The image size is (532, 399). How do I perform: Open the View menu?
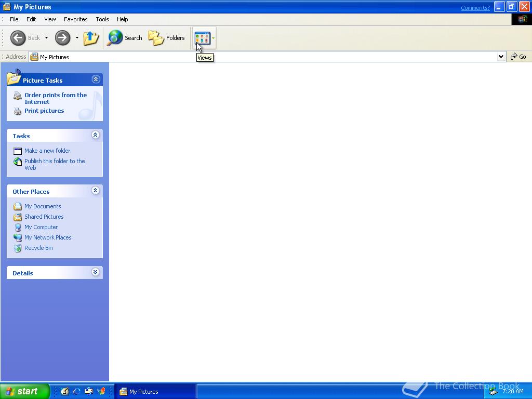50,19
